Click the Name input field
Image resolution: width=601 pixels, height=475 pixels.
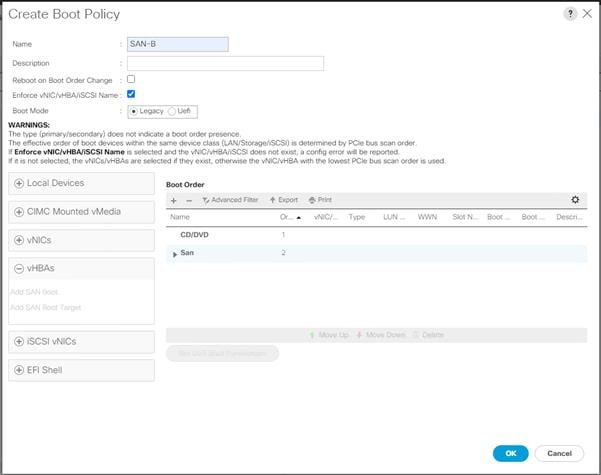tap(178, 44)
